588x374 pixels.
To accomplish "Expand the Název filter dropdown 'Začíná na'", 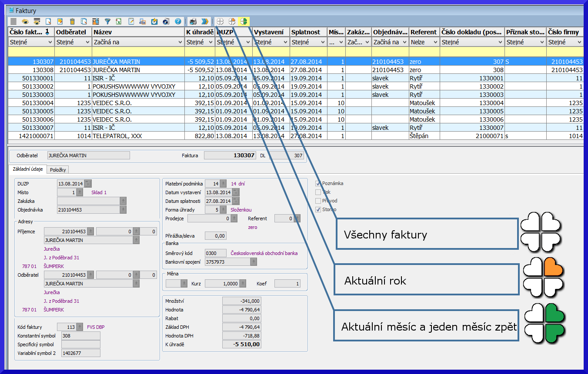I will pos(180,42).
